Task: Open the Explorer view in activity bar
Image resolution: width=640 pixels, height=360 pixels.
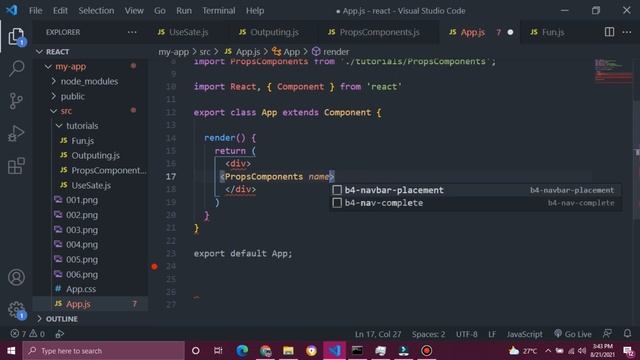Action: [16, 37]
